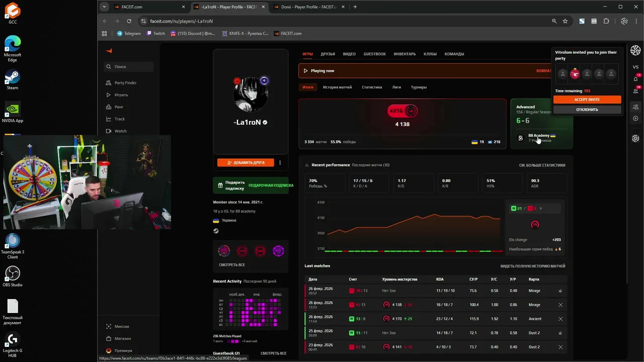644x362 pixels.
Task: Select the Статистика sub-tab
Action: [x=372, y=87]
